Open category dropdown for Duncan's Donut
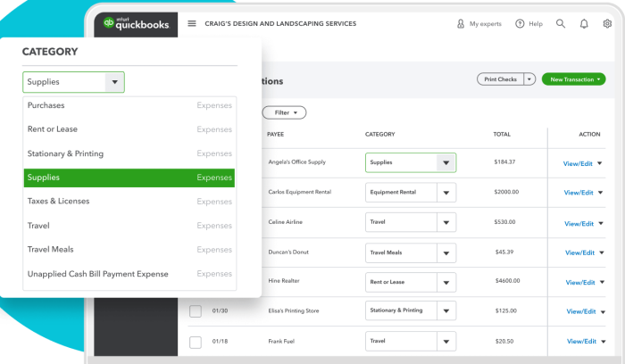 pyautogui.click(x=446, y=253)
